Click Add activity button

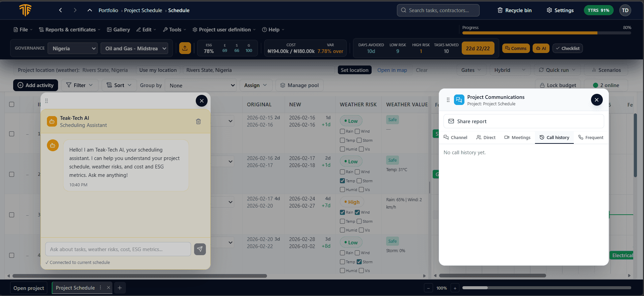(35, 85)
